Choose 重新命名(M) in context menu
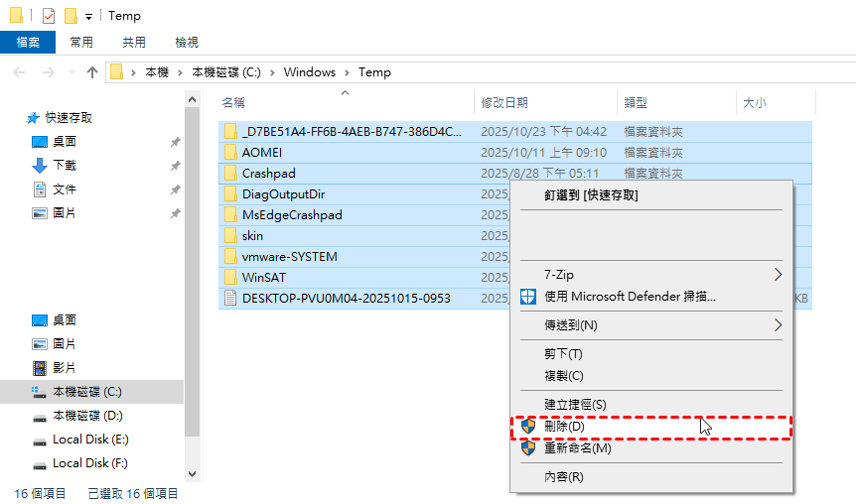The image size is (856, 504). click(577, 447)
